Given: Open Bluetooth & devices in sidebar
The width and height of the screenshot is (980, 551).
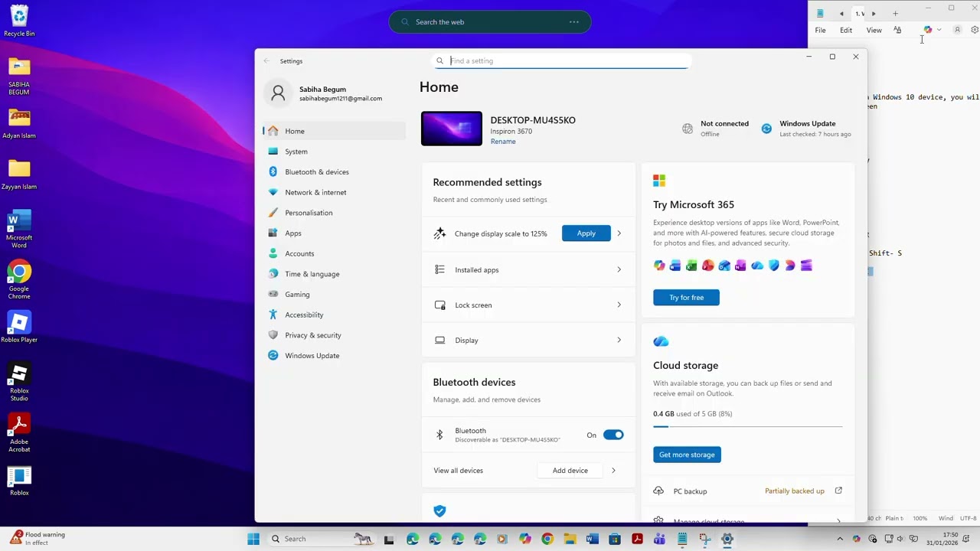Looking at the screenshot, I should point(334,172).
